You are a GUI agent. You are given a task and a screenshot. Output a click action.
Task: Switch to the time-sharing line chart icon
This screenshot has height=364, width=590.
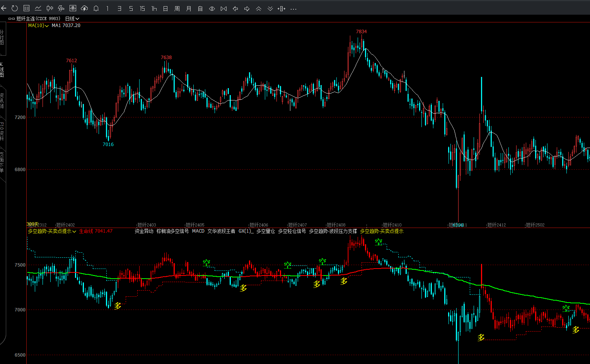(38, 8)
